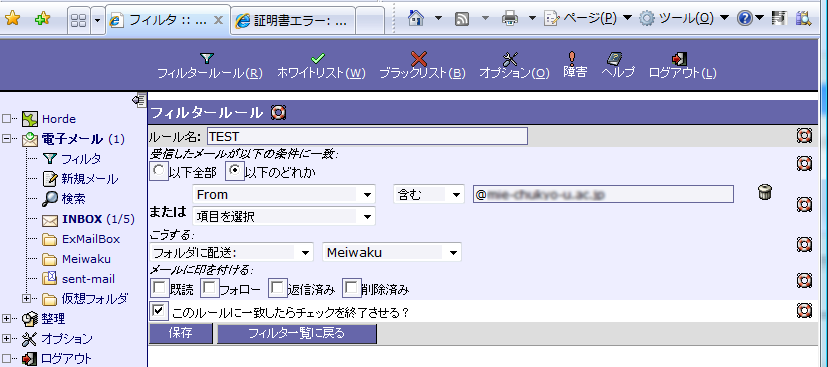Click the help lifebuoy next to フィルタールール heading
Screen dimensions: 828x367
tap(278, 112)
